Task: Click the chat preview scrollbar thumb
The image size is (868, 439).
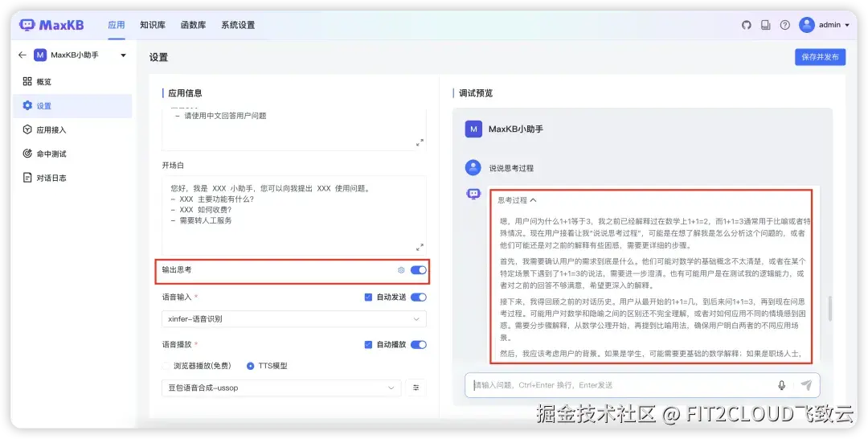Action: click(x=829, y=309)
